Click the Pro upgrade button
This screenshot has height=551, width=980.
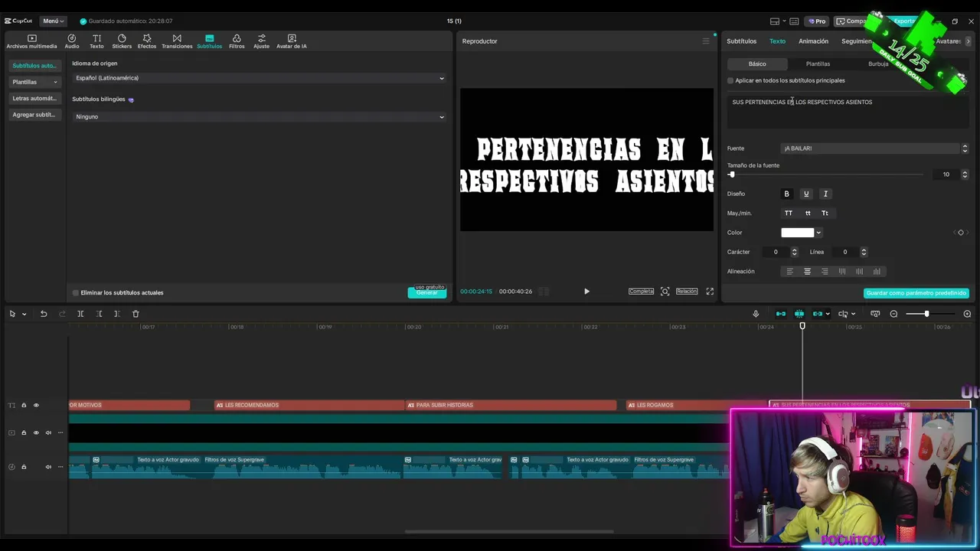(x=818, y=21)
